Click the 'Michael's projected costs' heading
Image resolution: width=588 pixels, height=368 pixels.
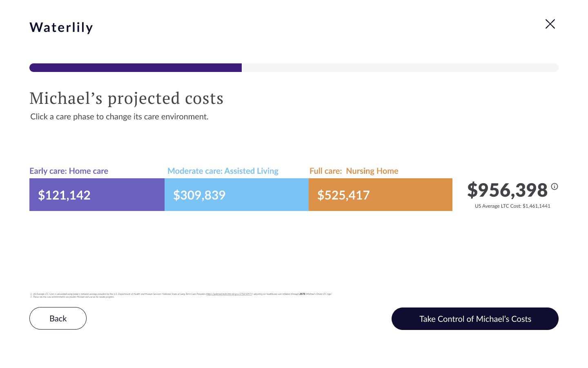[x=127, y=99]
